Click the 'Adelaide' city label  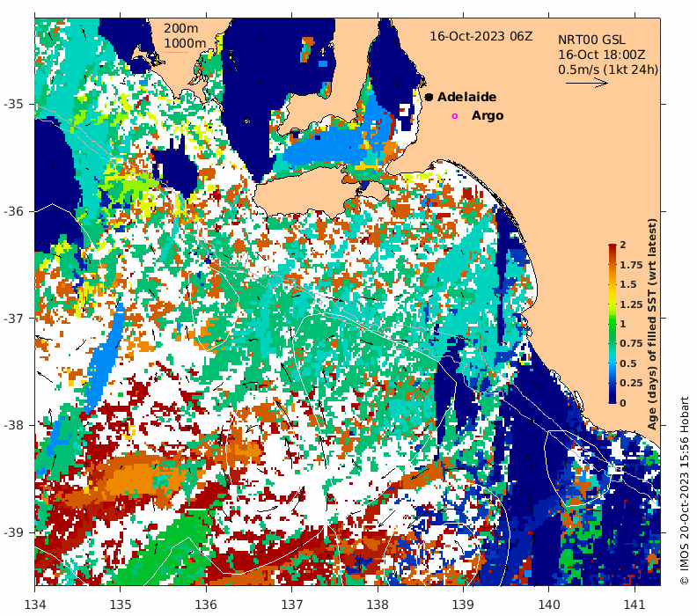466,97
